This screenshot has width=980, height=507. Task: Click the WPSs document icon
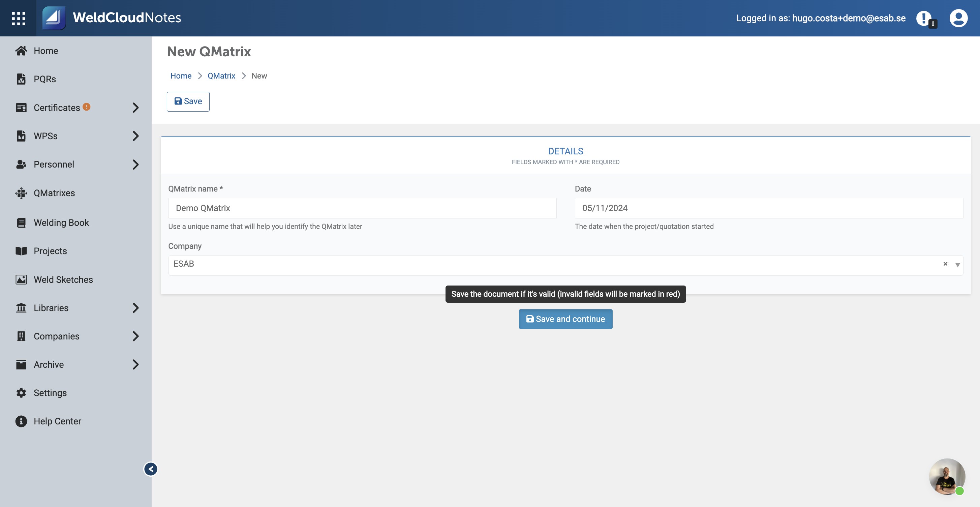pos(21,136)
